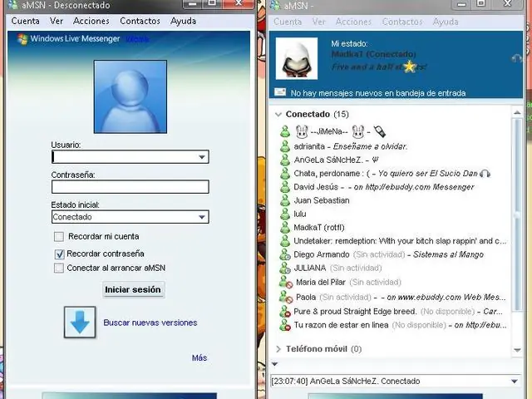Click Maria del Pilar's blocked status icon
Image resolution: width=532 pixels, height=399 pixels.
286,283
